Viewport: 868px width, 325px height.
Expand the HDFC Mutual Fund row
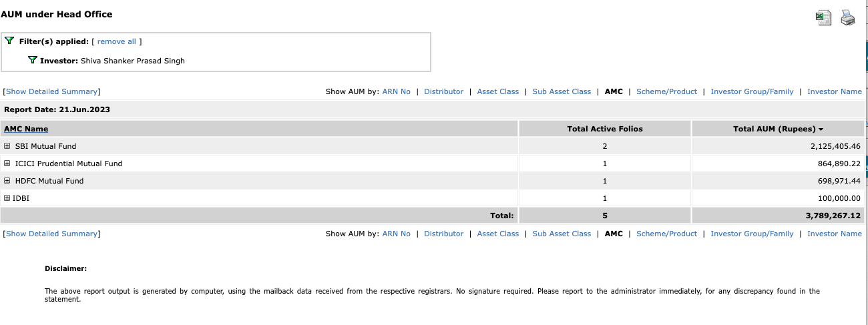point(7,181)
